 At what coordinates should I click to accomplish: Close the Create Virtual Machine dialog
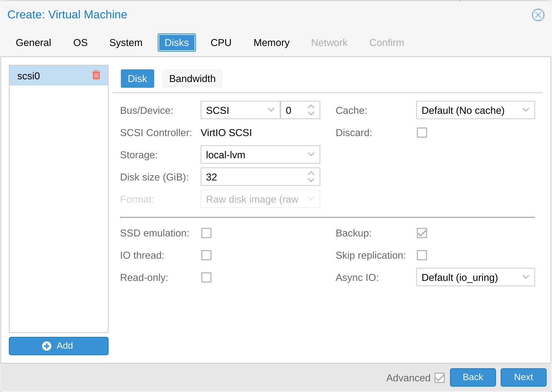[538, 15]
